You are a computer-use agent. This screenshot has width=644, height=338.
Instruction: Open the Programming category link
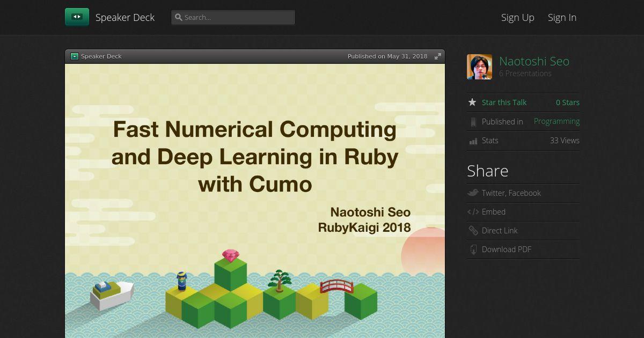[x=557, y=121]
